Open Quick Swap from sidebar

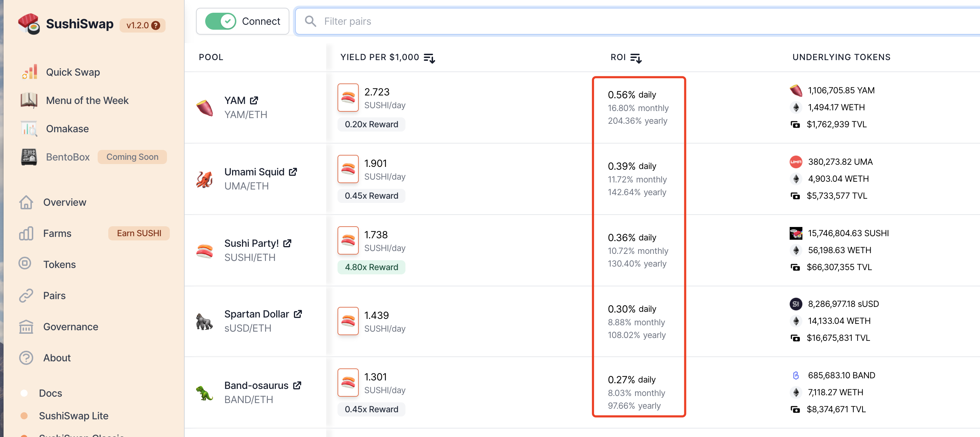click(73, 72)
